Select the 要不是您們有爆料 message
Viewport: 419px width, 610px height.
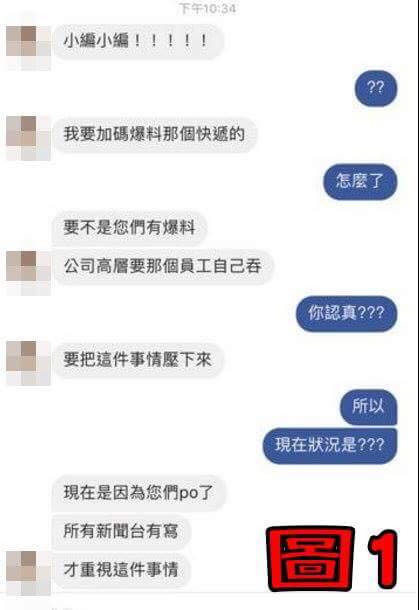coord(129,227)
